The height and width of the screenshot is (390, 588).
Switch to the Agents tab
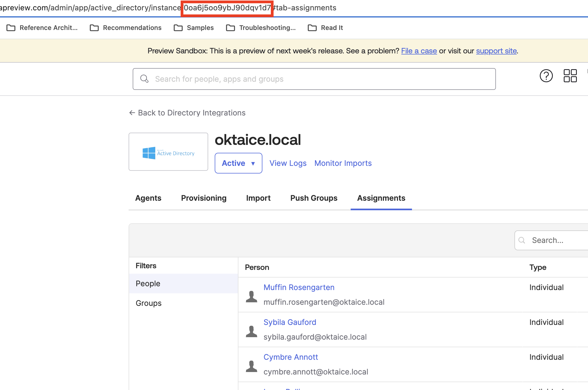(148, 198)
